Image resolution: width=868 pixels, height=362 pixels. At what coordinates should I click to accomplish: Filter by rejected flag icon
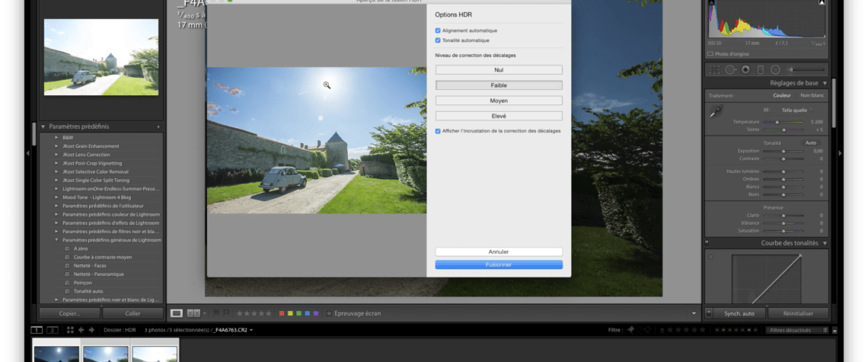(647, 330)
